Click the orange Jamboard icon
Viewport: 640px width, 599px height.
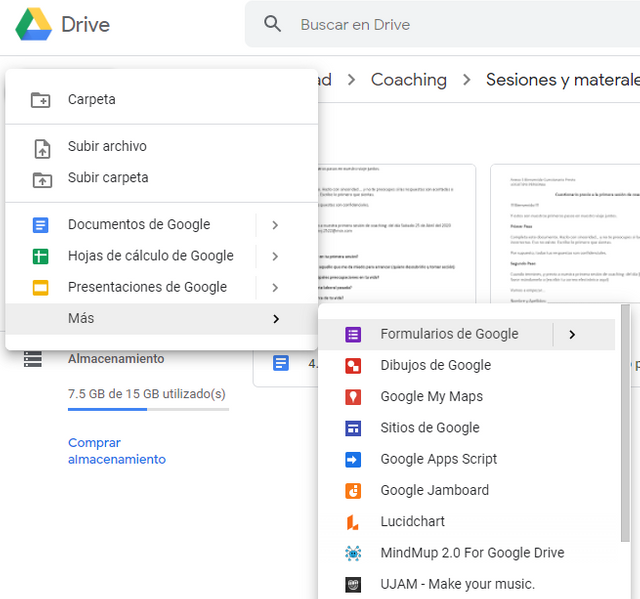click(353, 491)
